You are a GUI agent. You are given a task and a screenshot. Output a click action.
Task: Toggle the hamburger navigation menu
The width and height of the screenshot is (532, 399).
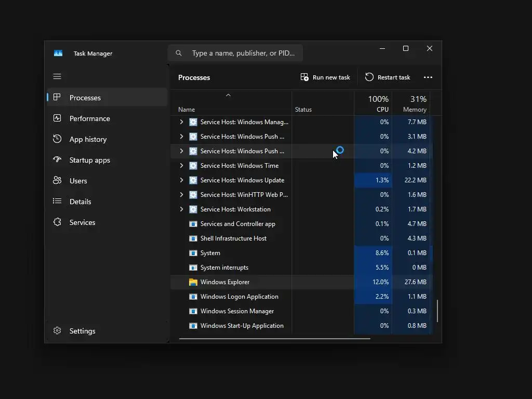click(x=57, y=76)
